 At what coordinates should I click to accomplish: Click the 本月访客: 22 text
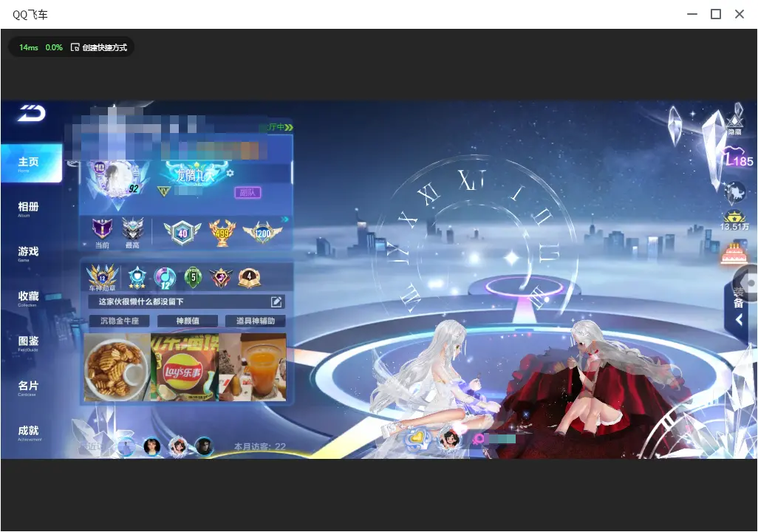259,446
